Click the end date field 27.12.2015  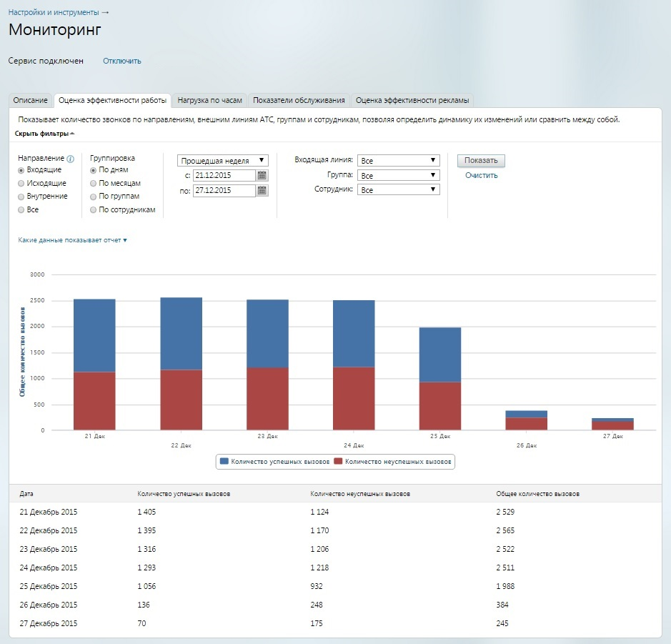click(x=224, y=191)
